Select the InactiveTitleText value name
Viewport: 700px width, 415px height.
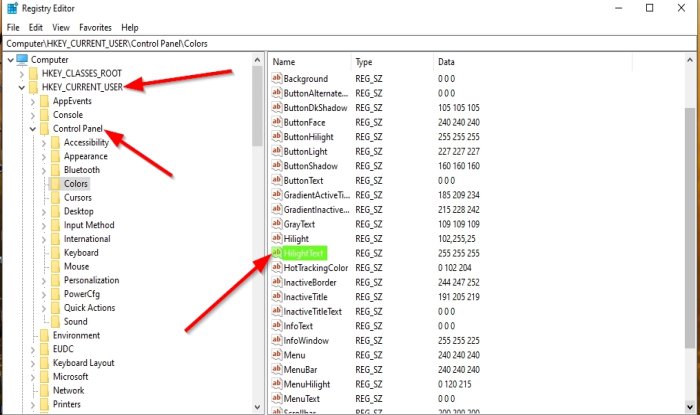[312, 311]
